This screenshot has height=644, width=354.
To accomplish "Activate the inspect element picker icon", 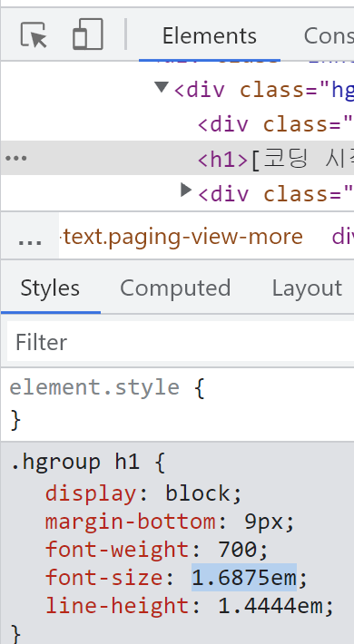I will coord(34,34).
